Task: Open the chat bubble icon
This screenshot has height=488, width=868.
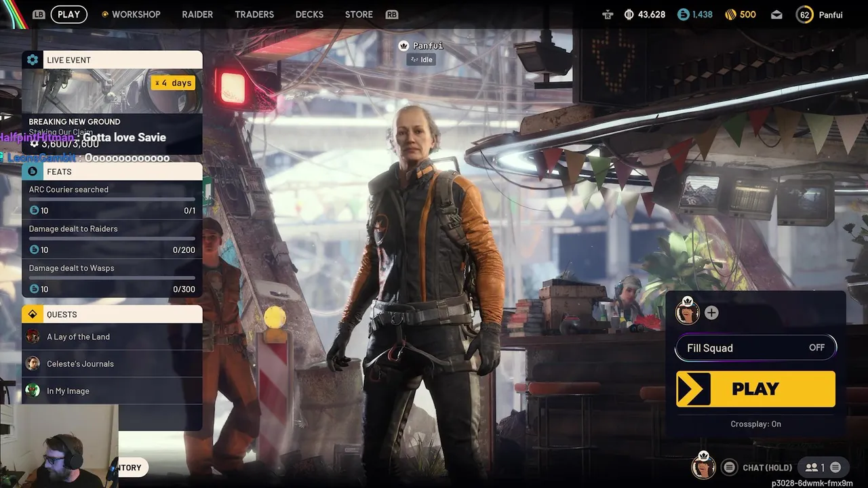Action: click(x=729, y=467)
